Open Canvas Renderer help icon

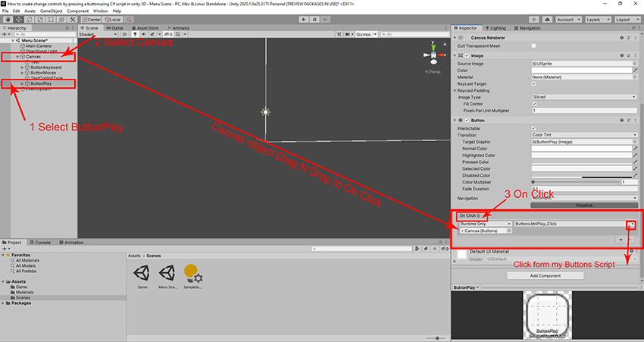tap(621, 37)
